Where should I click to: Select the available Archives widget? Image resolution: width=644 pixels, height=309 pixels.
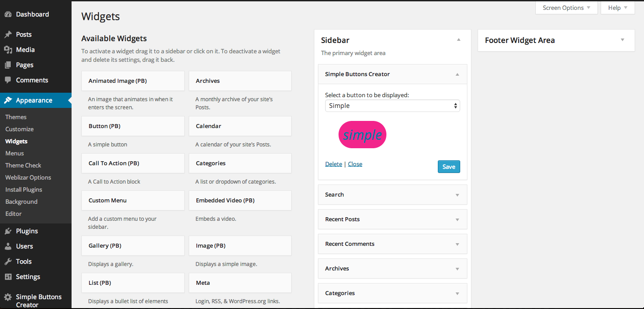pos(240,81)
